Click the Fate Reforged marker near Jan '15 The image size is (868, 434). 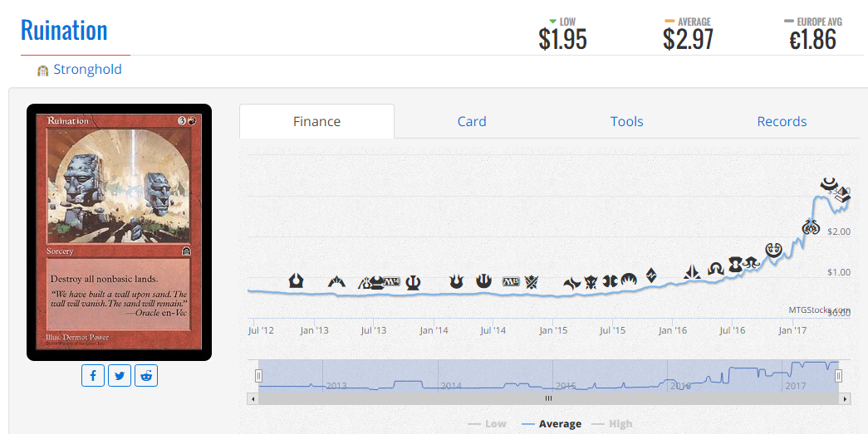[x=571, y=284]
